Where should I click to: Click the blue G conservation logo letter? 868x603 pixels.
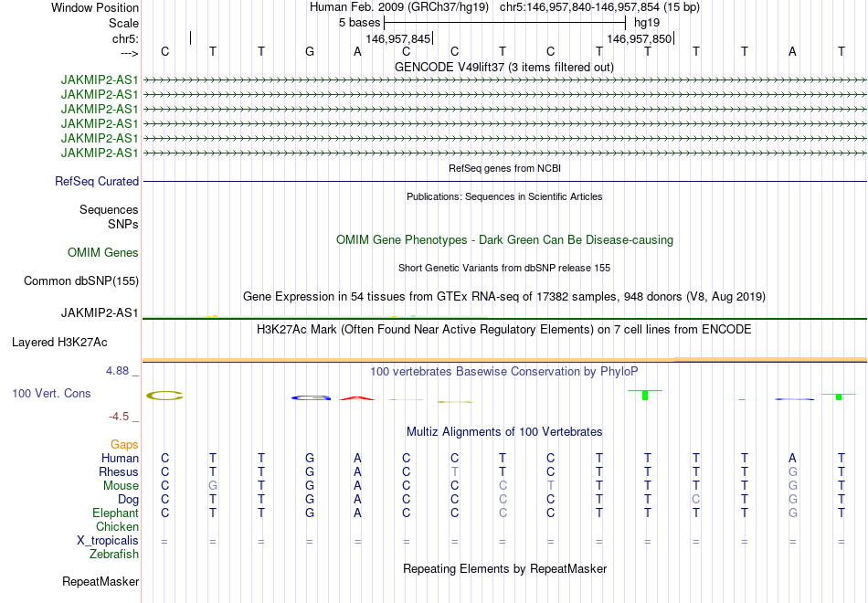point(311,397)
